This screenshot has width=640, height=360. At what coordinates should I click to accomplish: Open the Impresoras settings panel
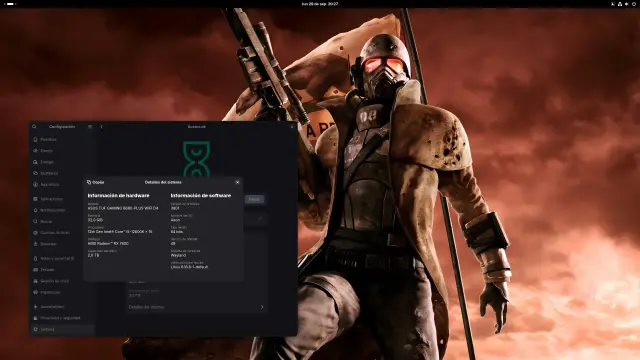click(62, 292)
